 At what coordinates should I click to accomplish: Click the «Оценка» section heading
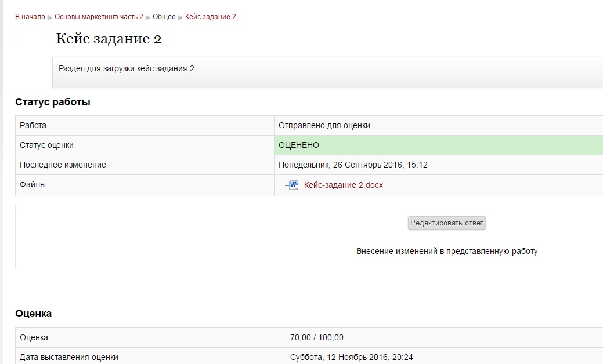pos(33,314)
